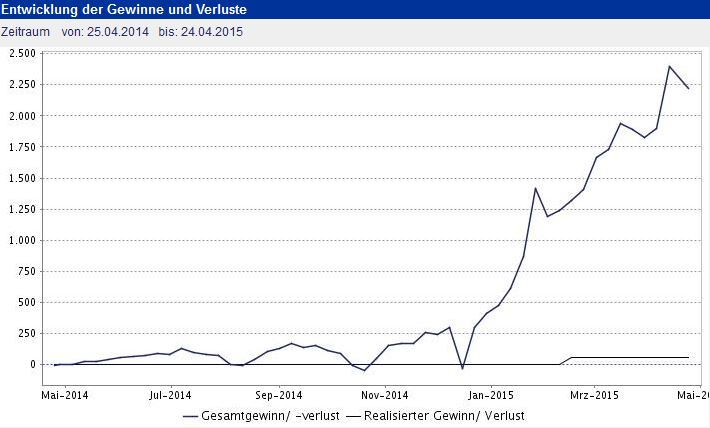
Task: Click the highest peak of the Gesamtgewinn line
Action: (x=669, y=67)
